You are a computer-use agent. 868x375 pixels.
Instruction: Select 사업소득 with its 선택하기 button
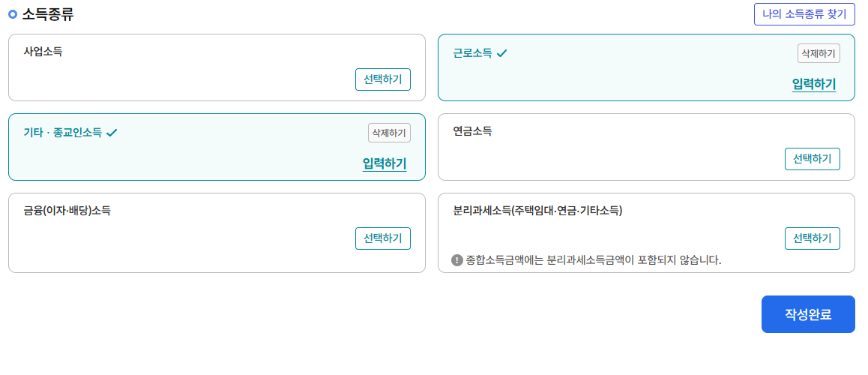382,79
